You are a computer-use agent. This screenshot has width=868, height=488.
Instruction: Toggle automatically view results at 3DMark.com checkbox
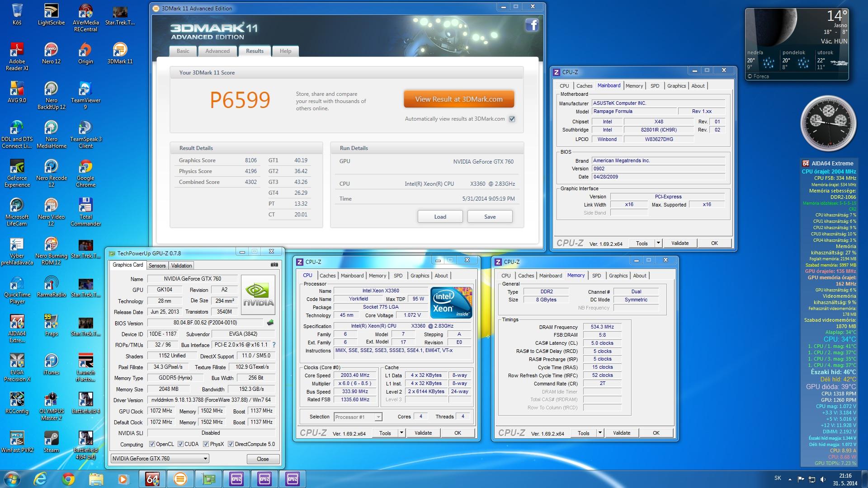(512, 119)
